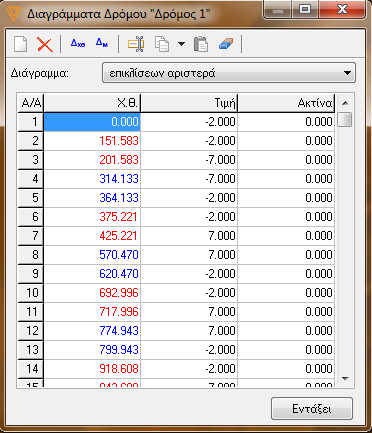Click scrollbar up arrow of the table
This screenshot has width=372, height=433.
pos(345,103)
